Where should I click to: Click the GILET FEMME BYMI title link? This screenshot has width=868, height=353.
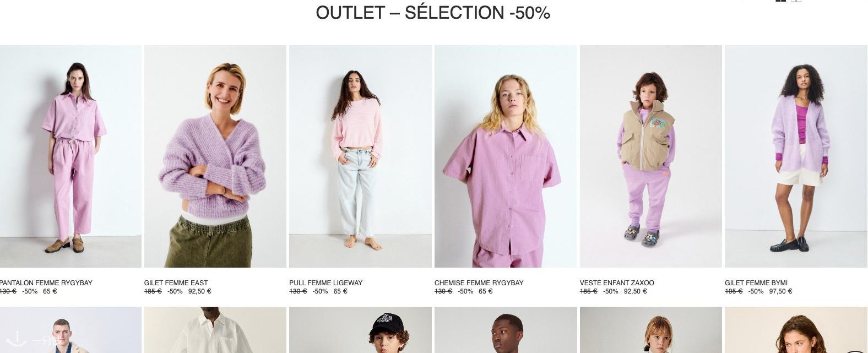coord(756,283)
